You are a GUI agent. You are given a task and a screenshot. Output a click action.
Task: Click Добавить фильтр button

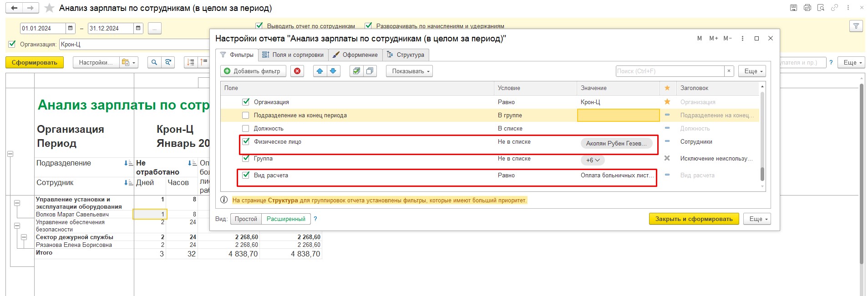253,71
